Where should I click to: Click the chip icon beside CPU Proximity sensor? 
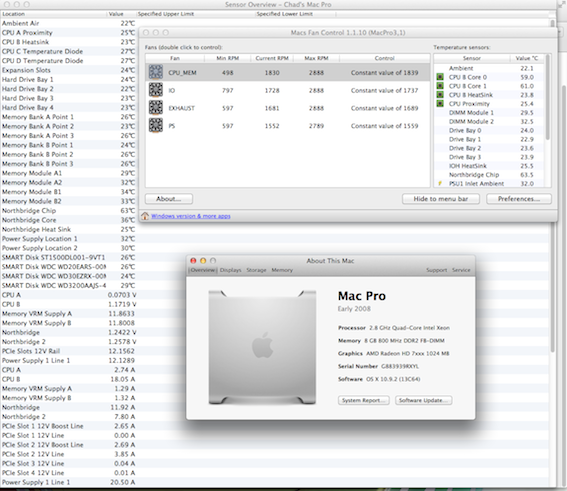point(440,103)
